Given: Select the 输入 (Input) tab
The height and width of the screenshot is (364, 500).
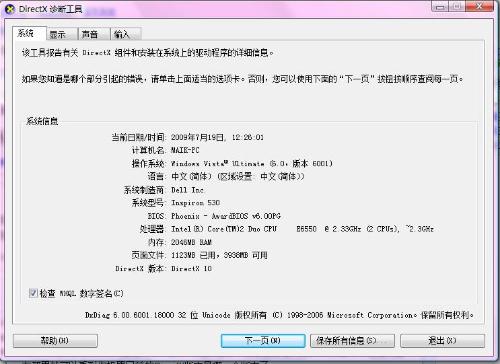Looking at the screenshot, I should point(125,34).
